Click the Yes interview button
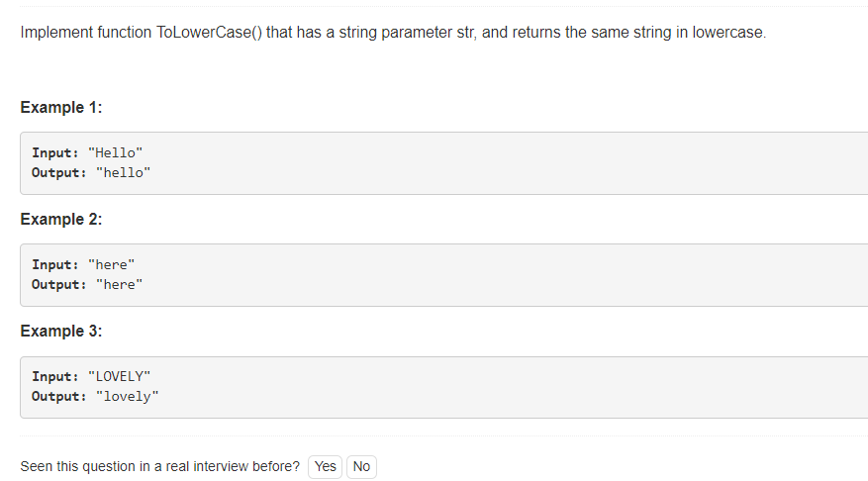868x481 pixels. (x=325, y=466)
